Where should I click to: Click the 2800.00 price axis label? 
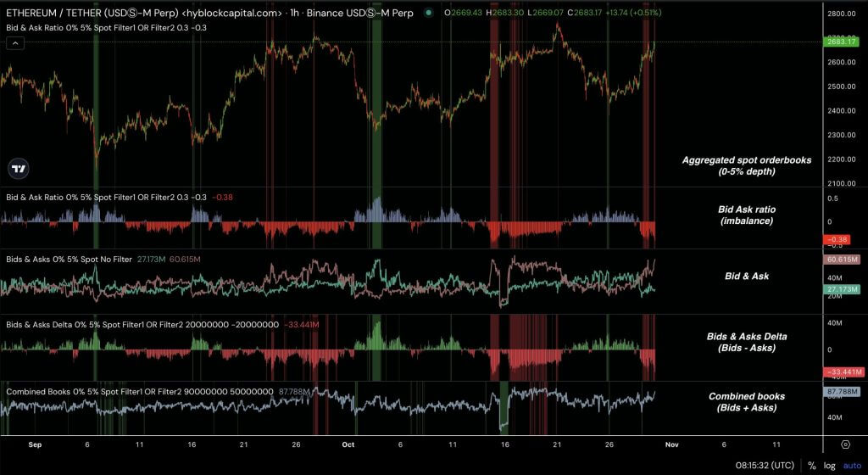(x=842, y=14)
